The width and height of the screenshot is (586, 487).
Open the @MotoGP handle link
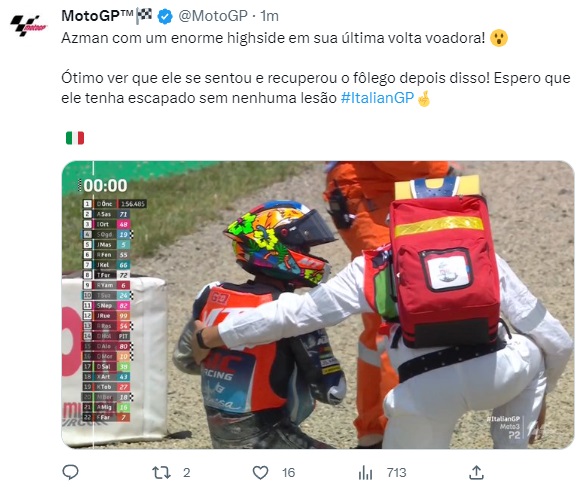tap(213, 16)
